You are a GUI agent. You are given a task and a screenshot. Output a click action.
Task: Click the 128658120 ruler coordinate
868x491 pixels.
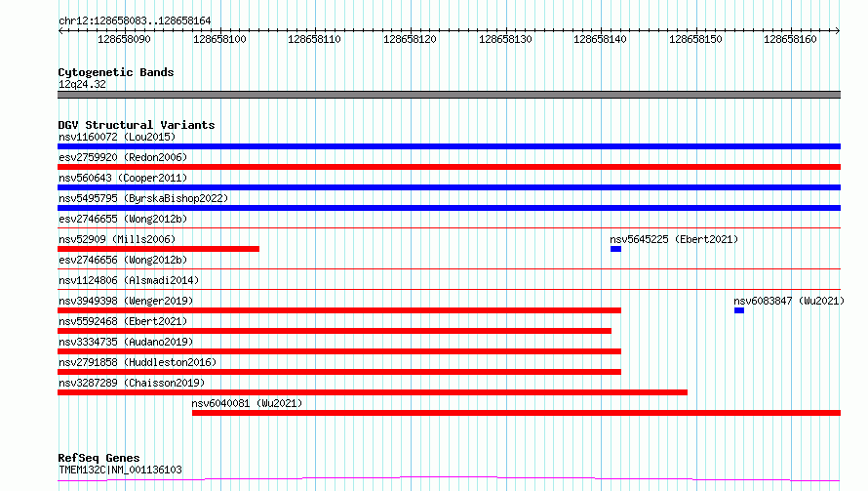click(x=411, y=39)
